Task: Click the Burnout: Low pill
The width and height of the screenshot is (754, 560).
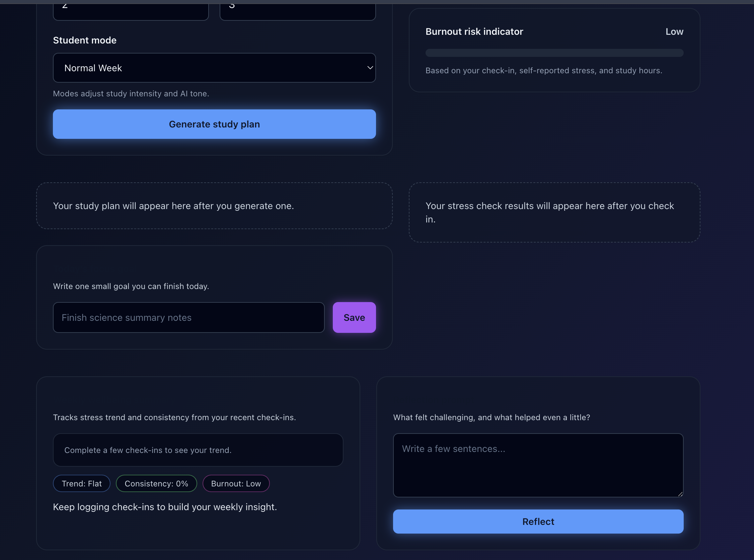Action: point(236,483)
